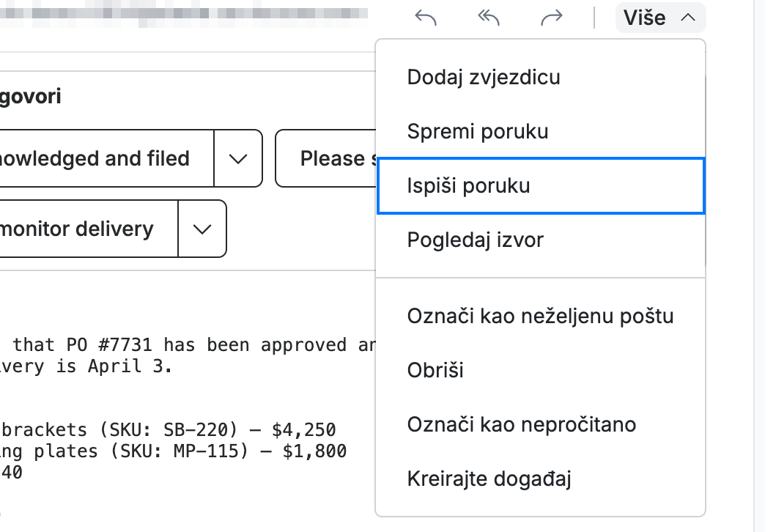The image size is (765, 532).
Task: Choose Označi kao nepročitano
Action: point(541,424)
